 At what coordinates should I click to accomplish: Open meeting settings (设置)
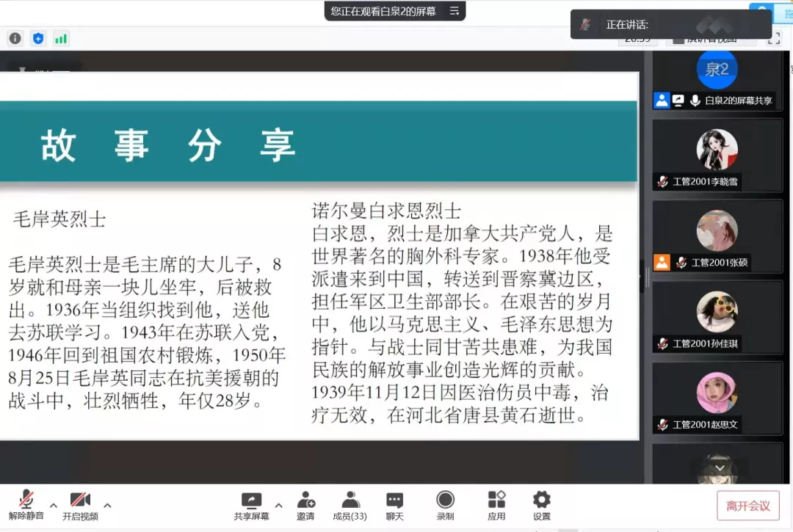click(x=542, y=505)
